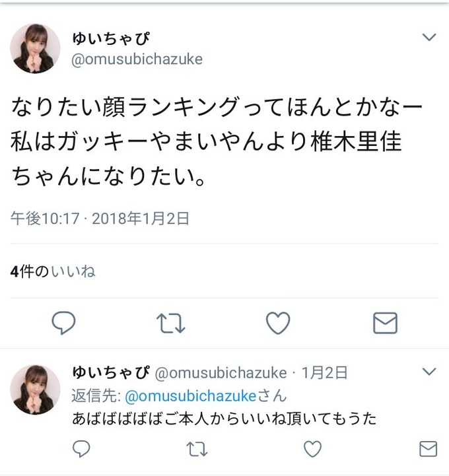
Task: Open ゆいちゃぴ profile picture in main tweet
Action: coord(35,49)
